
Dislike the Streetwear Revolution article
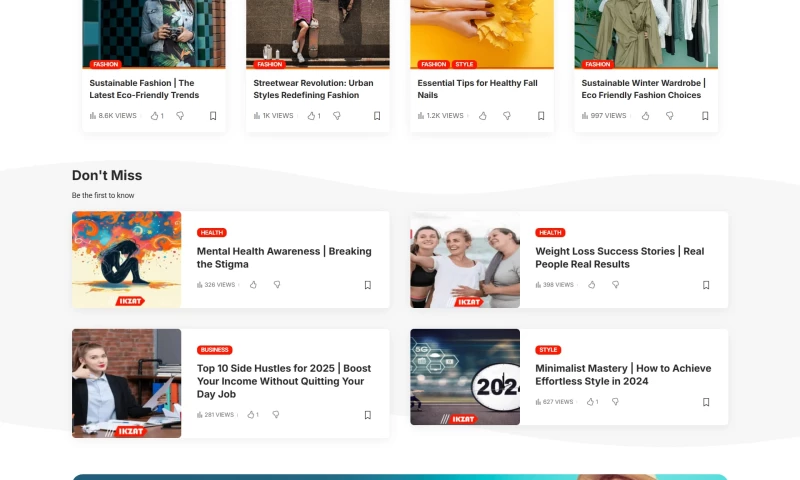[x=336, y=116]
